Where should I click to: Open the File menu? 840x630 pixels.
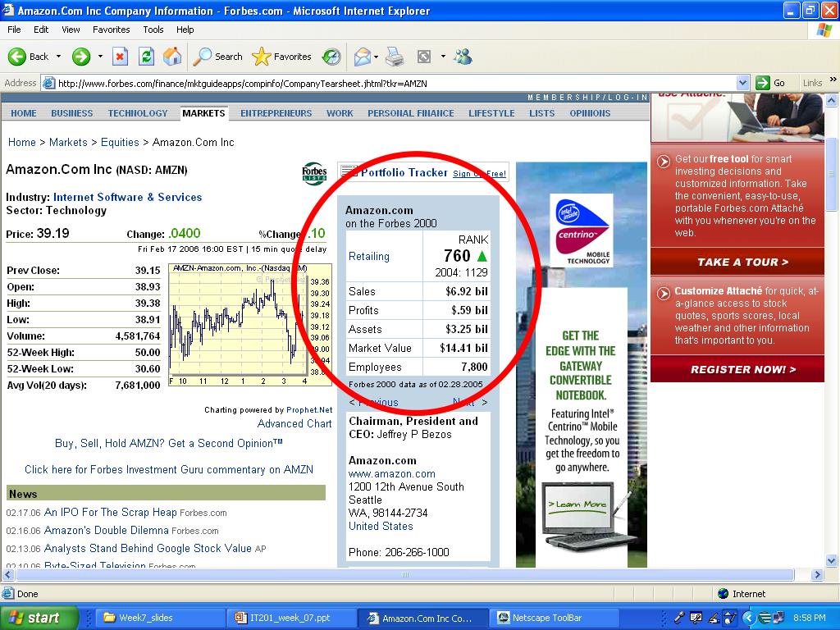[x=15, y=30]
